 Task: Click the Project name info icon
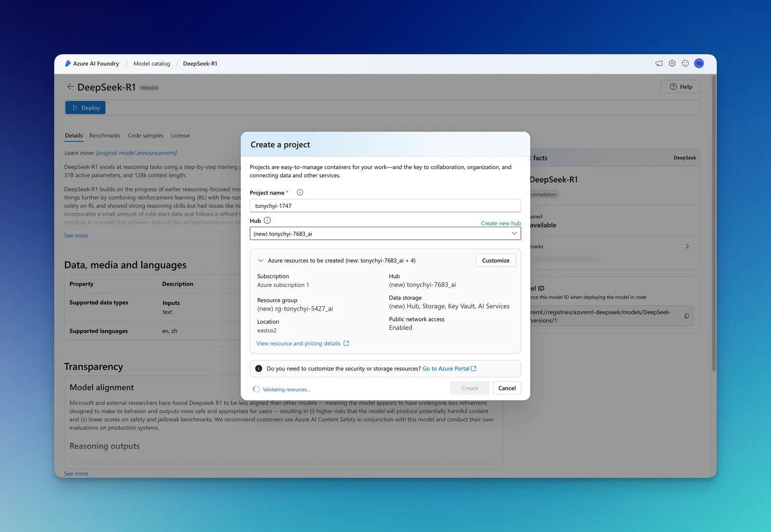pos(300,193)
